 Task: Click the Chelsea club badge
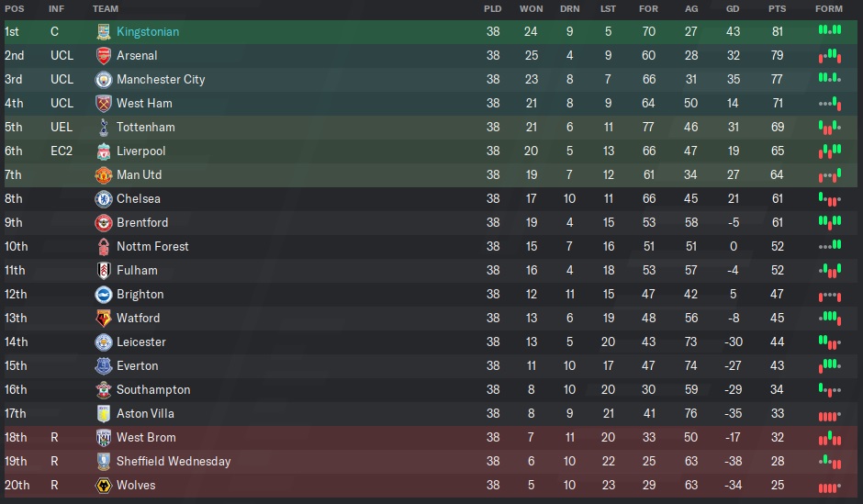click(x=104, y=198)
